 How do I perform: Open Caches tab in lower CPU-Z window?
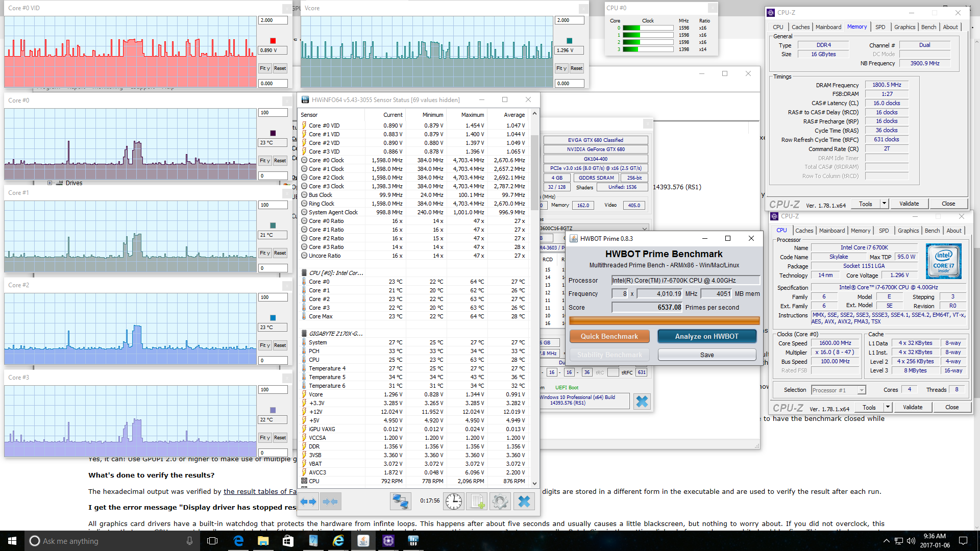804,231
